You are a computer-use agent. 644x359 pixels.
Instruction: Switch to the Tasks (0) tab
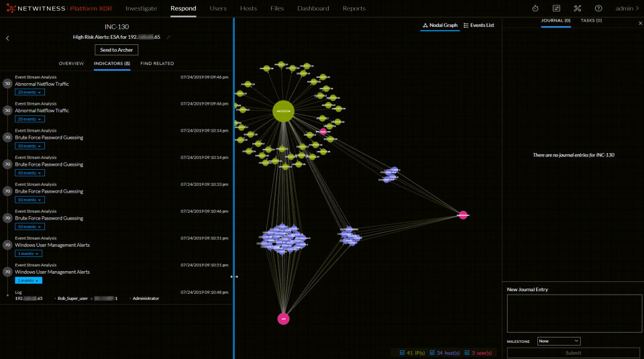pos(592,21)
